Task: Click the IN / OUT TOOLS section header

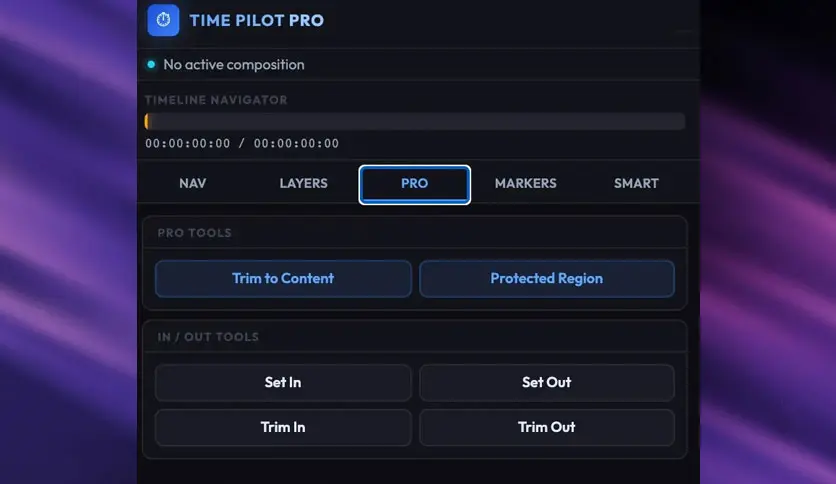Action: (208, 337)
